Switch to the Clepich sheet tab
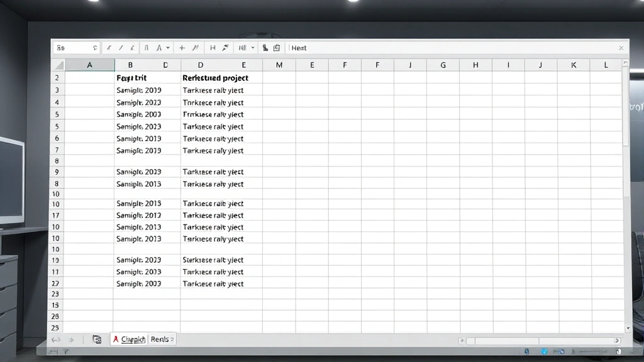 click(x=129, y=339)
